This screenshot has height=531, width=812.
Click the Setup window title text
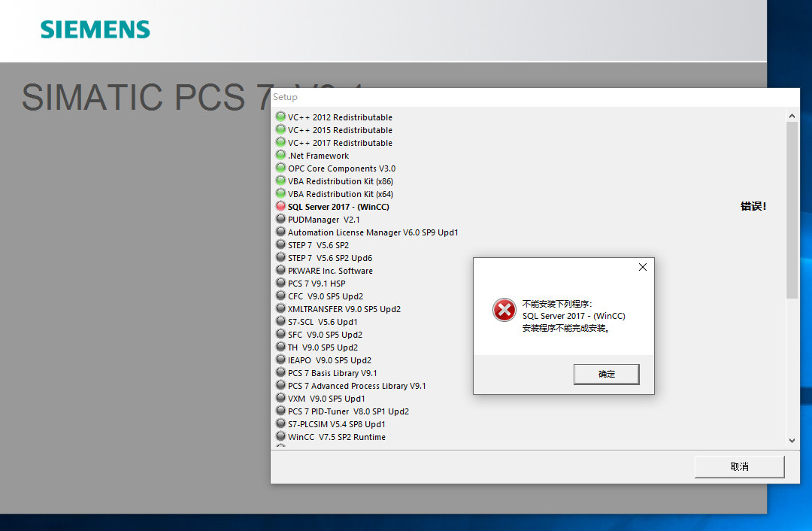[x=286, y=97]
